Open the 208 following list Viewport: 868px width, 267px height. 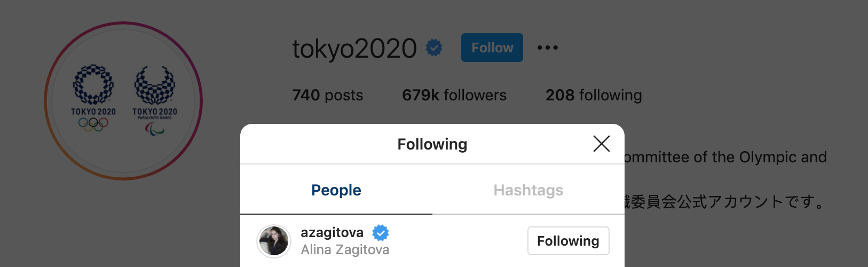click(x=594, y=95)
